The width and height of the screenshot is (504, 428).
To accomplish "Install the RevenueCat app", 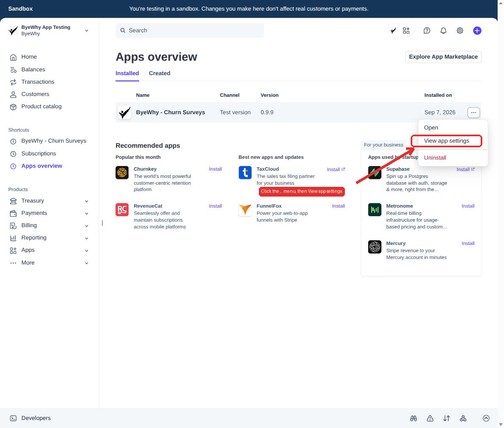I will click(216, 206).
